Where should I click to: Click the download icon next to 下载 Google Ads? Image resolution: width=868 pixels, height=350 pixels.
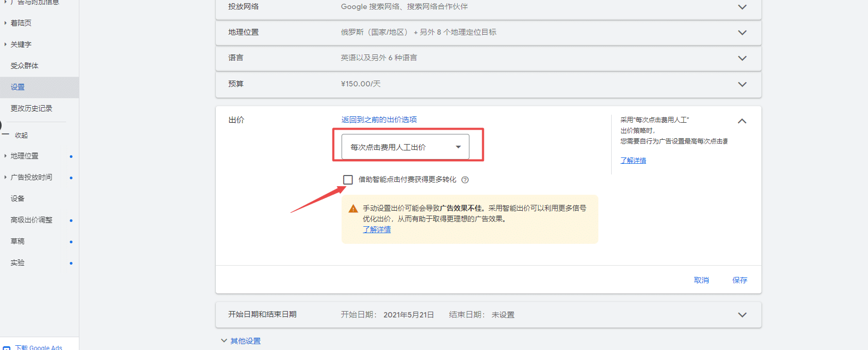pos(6,348)
